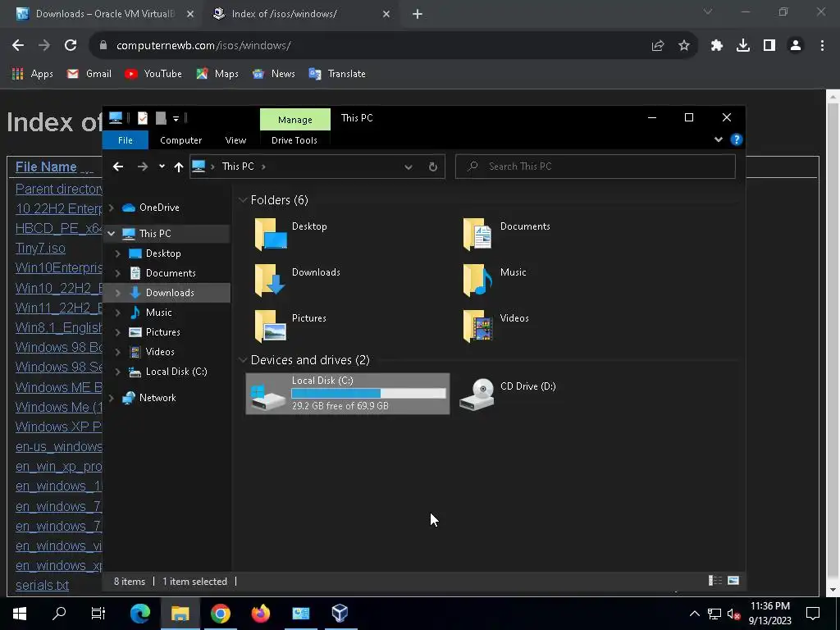Image resolution: width=840 pixels, height=630 pixels.
Task: Toggle Chrome side panel icon
Action: (769, 46)
